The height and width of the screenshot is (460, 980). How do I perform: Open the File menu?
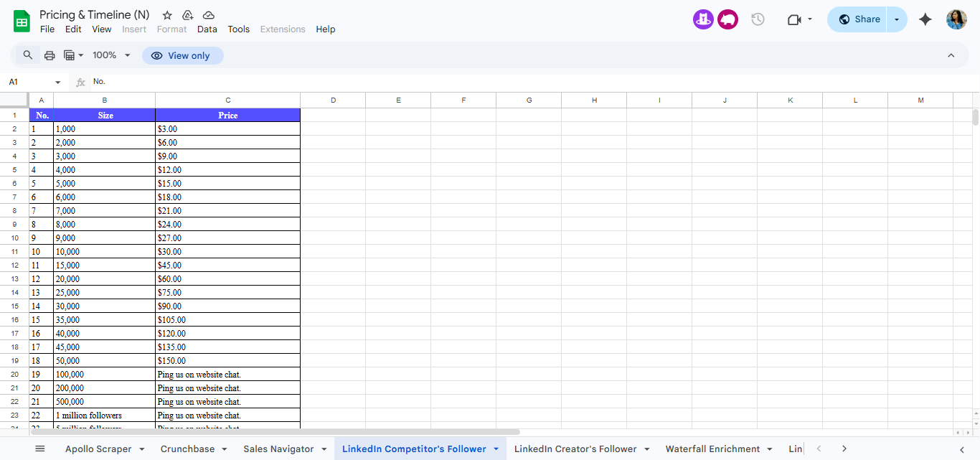click(47, 29)
